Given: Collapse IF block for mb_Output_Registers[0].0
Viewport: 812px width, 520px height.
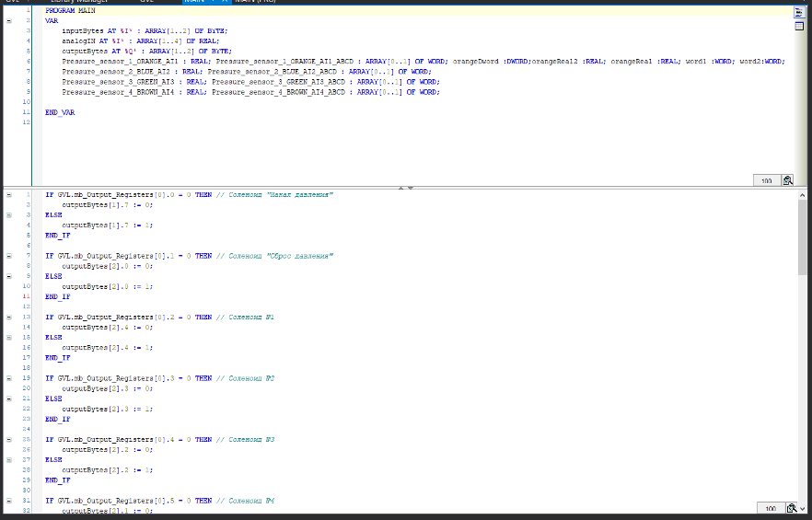Looking at the screenshot, I should tap(9, 195).
